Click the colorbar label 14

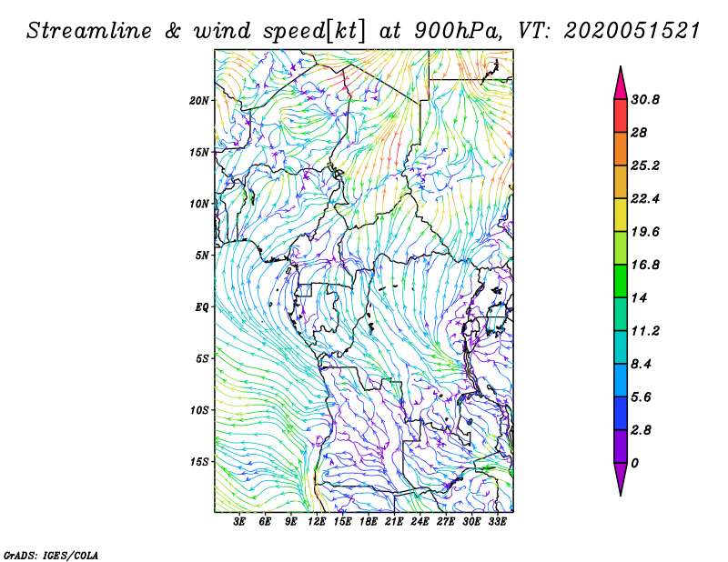pos(639,297)
